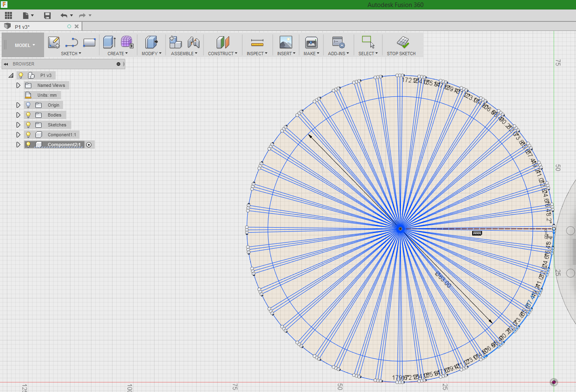Expand the Sketches folder

pos(18,125)
